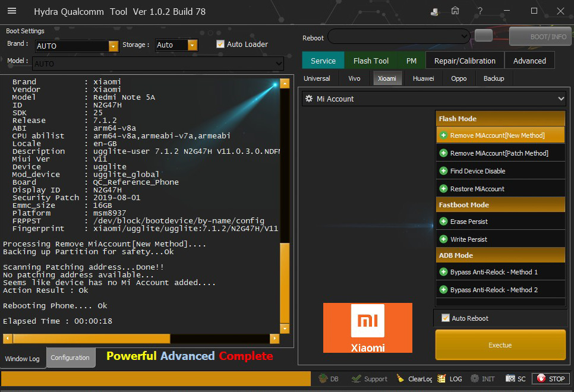Viewport: 574px width, 392px height.
Task: Select the Backup tab
Action: 494,78
